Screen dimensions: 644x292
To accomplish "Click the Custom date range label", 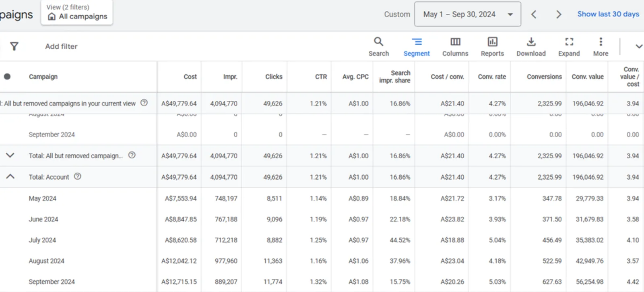I will pos(397,14).
